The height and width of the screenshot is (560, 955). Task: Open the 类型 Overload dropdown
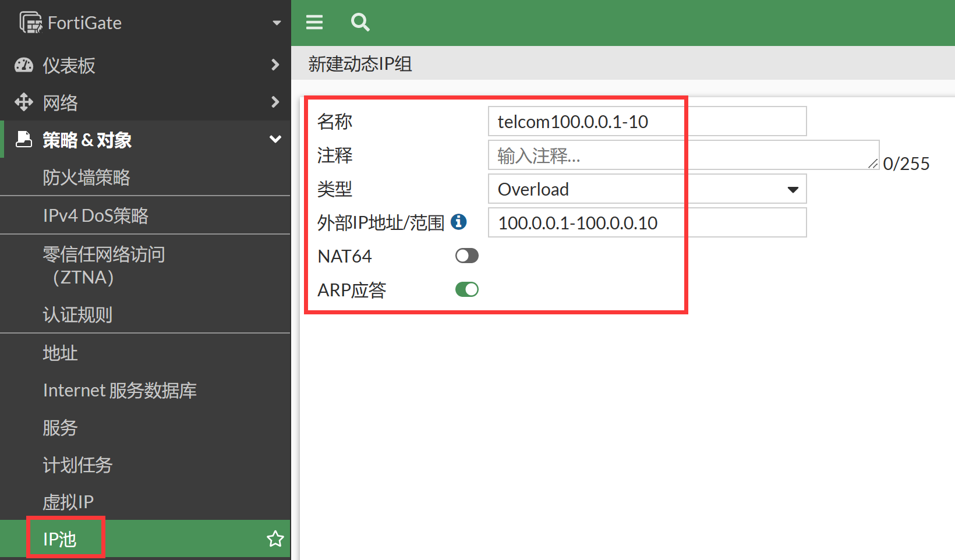coord(647,189)
